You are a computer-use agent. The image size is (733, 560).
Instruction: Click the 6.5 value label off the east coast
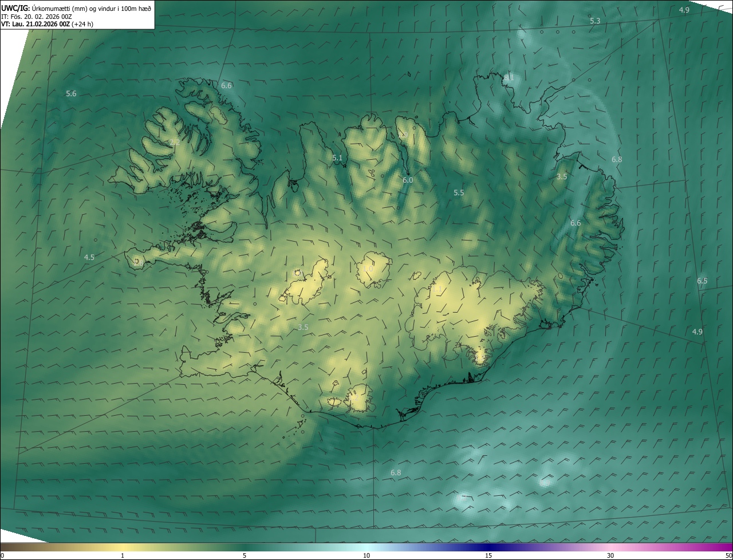tap(702, 281)
